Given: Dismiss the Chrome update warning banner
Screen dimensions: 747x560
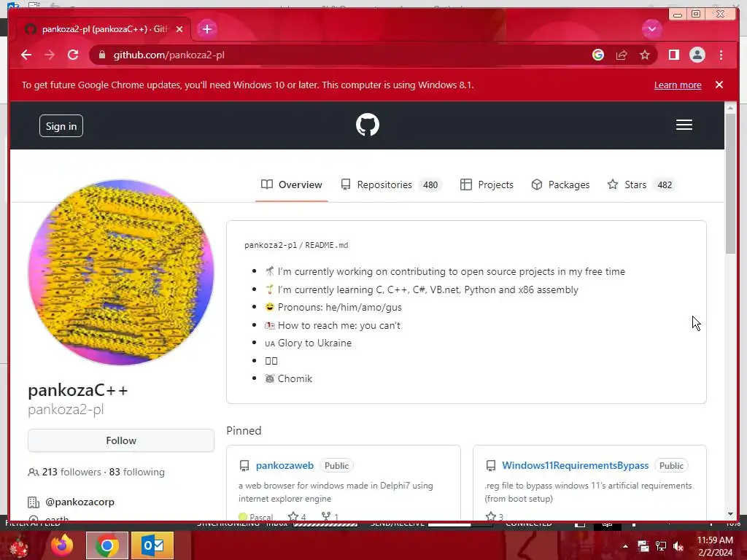Looking at the screenshot, I should pyautogui.click(x=719, y=85).
